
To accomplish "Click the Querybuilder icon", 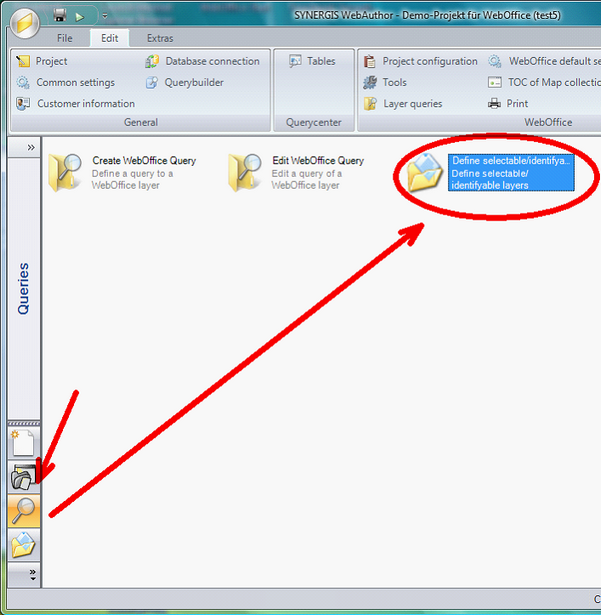I will (152, 82).
